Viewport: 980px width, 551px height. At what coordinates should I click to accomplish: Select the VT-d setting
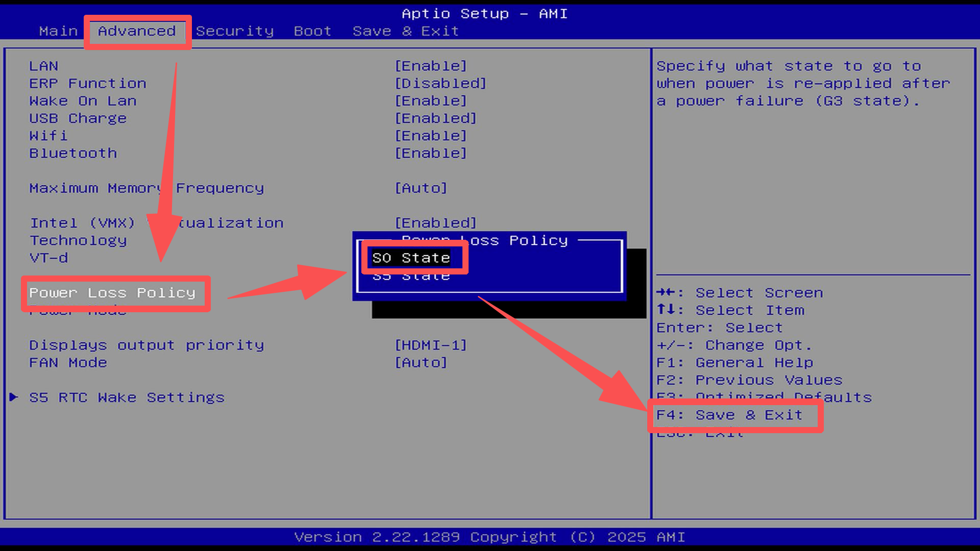tap(48, 258)
